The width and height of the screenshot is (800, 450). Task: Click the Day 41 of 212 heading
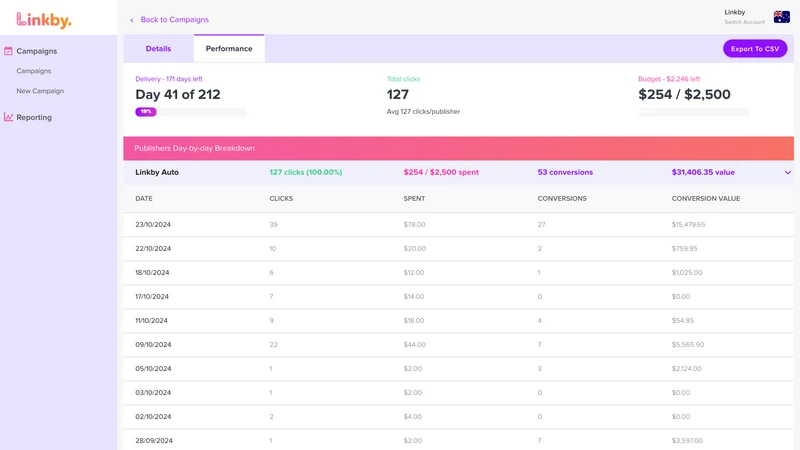pos(178,94)
